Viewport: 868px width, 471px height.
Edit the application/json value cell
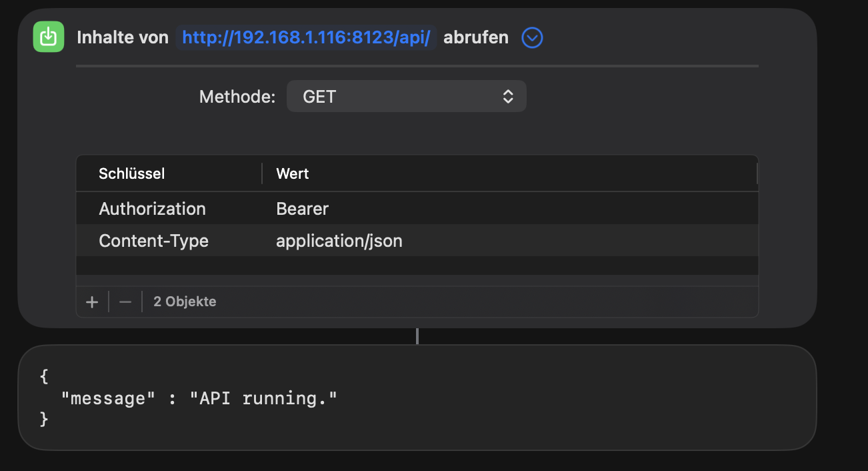[339, 241]
